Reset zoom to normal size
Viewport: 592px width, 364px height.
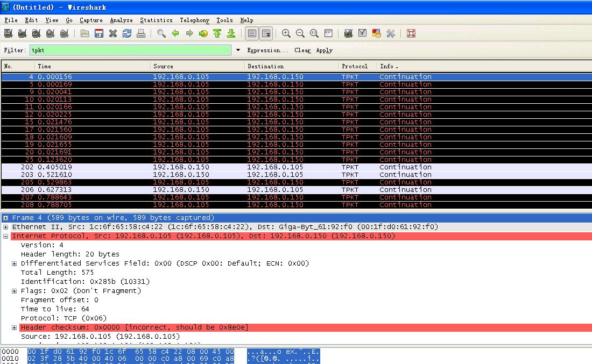pos(314,33)
